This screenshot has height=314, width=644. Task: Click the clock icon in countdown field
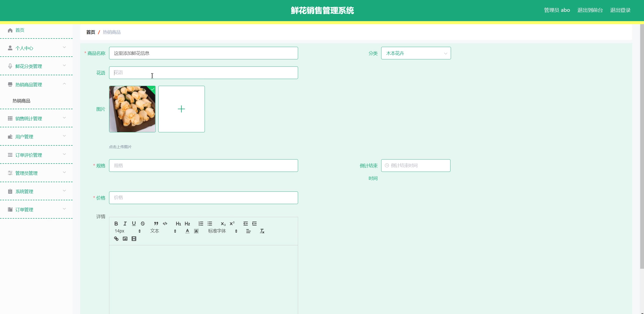point(387,165)
